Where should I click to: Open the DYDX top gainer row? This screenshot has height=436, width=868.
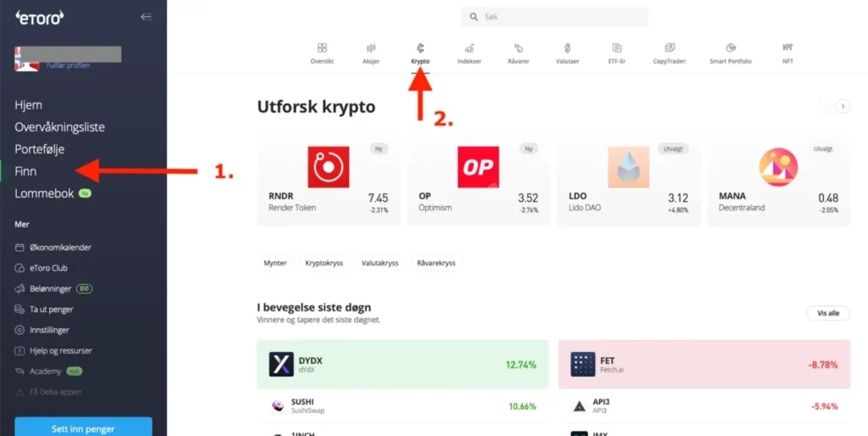[403, 365]
